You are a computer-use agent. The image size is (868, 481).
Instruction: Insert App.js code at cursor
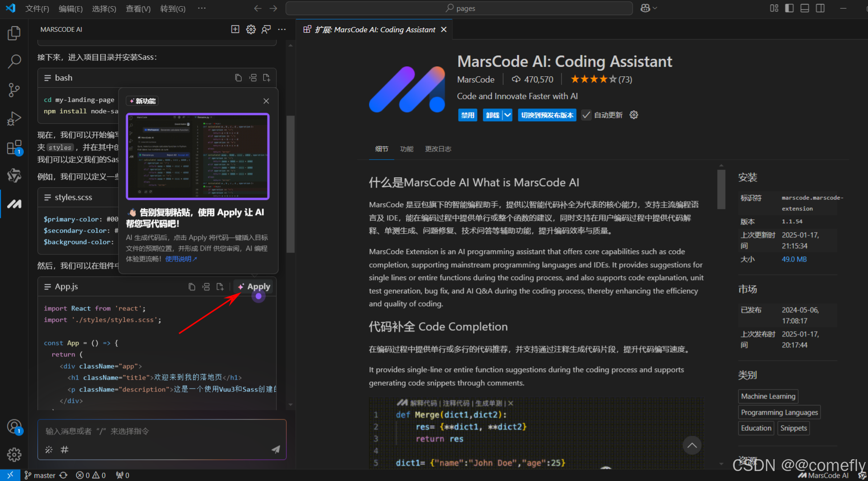click(x=206, y=287)
